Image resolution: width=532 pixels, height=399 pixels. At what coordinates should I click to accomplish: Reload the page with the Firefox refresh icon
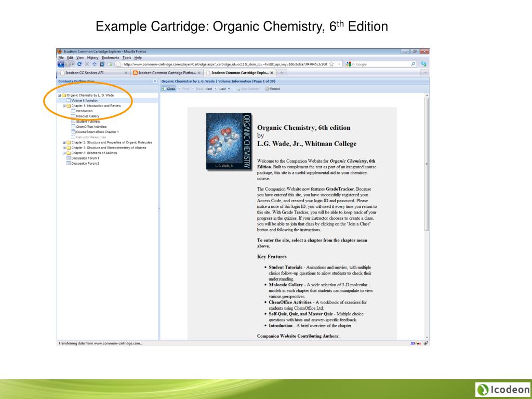pos(79,64)
